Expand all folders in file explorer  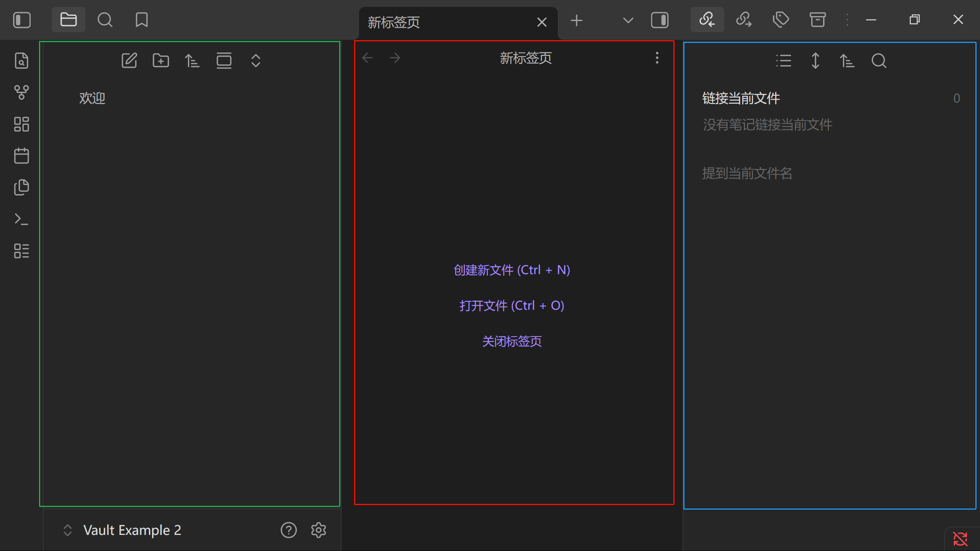[x=256, y=60]
